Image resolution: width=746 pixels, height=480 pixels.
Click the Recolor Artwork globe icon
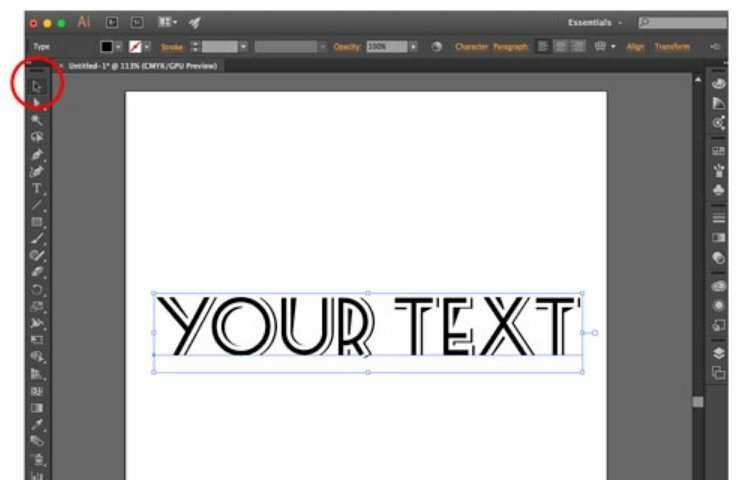click(x=436, y=47)
